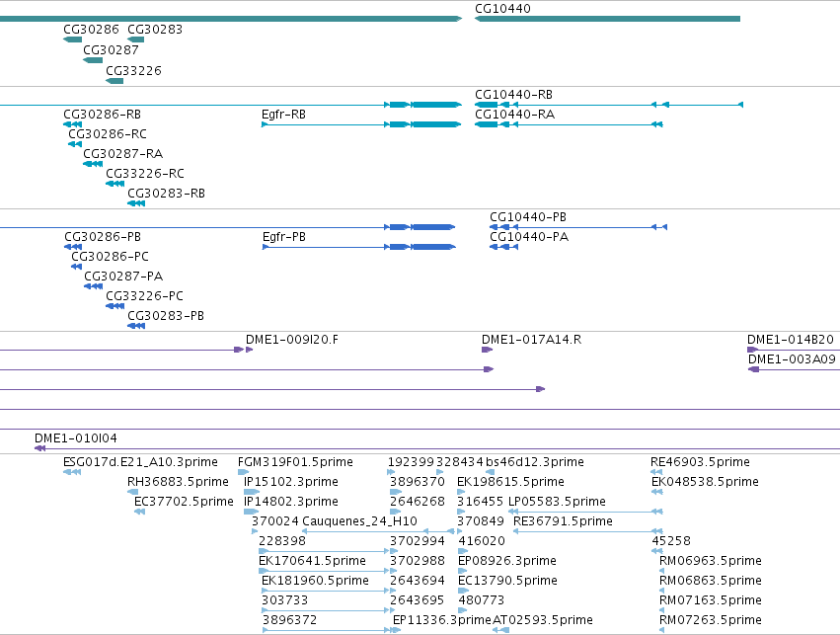Image resolution: width=840 pixels, height=635 pixels.
Task: Select the CG10440-RA transcript label
Action: [x=515, y=115]
